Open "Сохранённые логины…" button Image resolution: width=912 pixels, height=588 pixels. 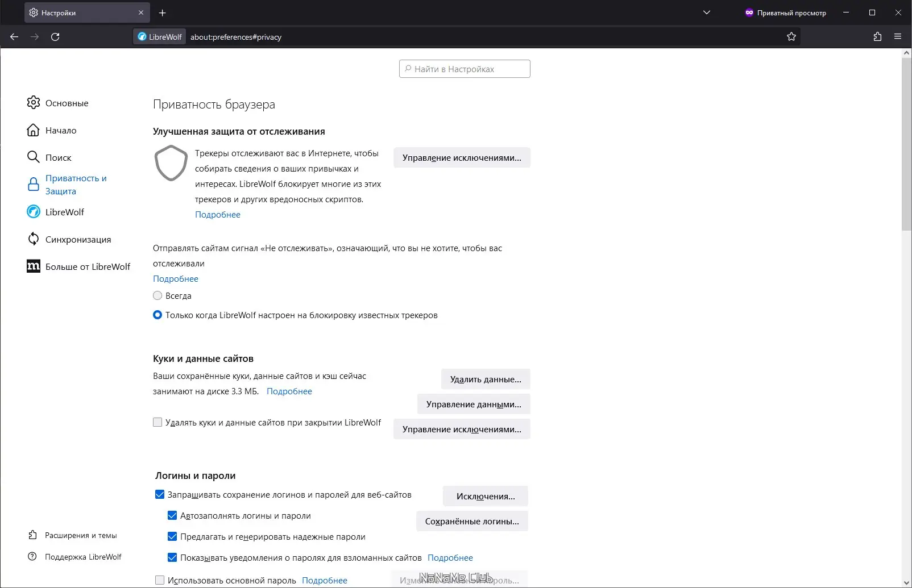point(472,522)
